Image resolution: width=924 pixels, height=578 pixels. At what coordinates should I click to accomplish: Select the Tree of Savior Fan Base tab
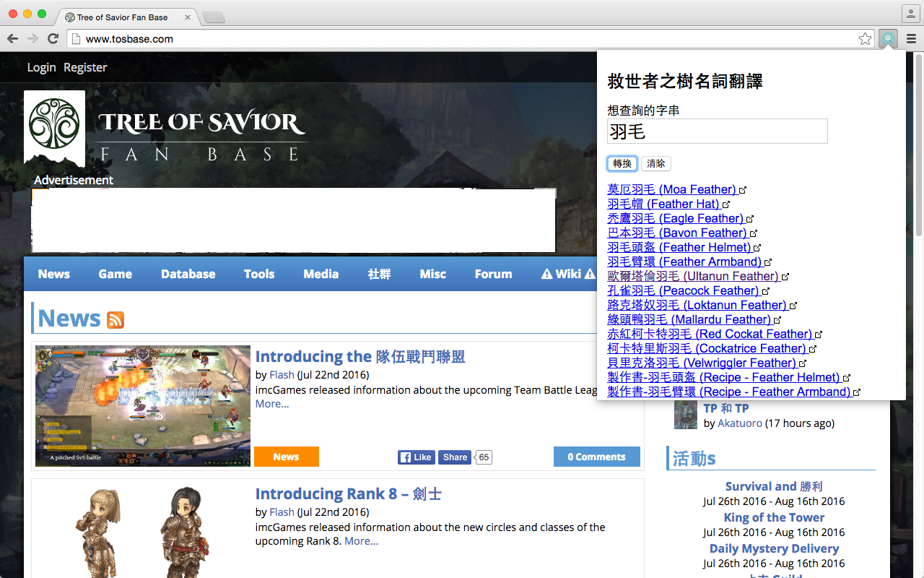click(126, 17)
